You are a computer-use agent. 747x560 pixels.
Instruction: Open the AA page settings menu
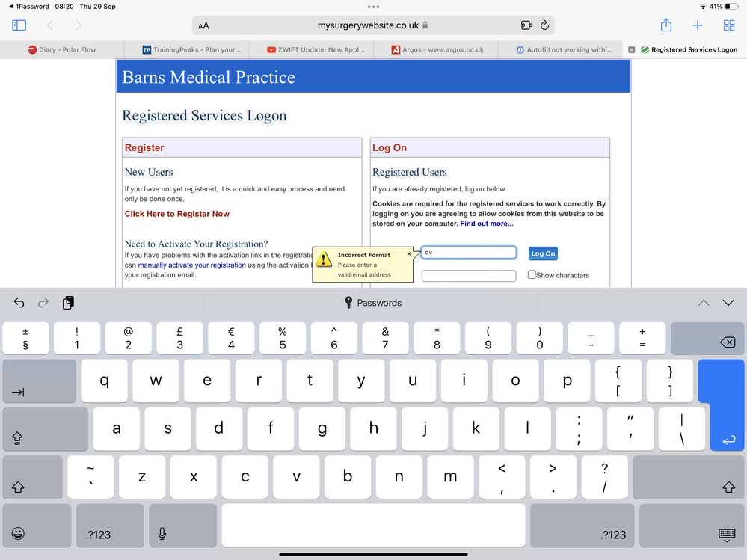pos(203,25)
